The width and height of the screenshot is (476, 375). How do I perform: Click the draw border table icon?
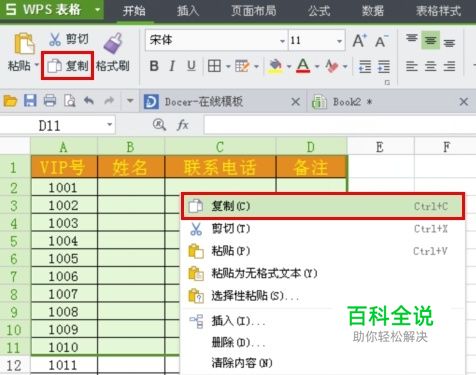(242, 66)
